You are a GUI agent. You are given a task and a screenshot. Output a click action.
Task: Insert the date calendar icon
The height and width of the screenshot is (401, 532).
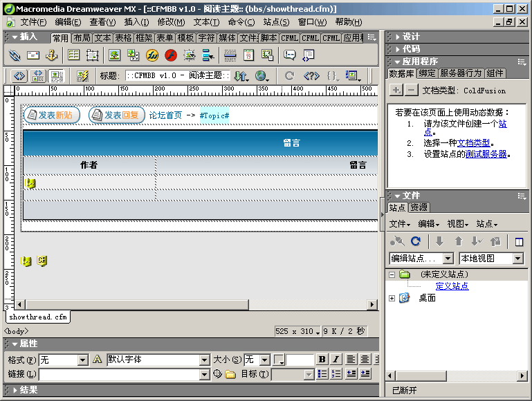[x=248, y=55]
